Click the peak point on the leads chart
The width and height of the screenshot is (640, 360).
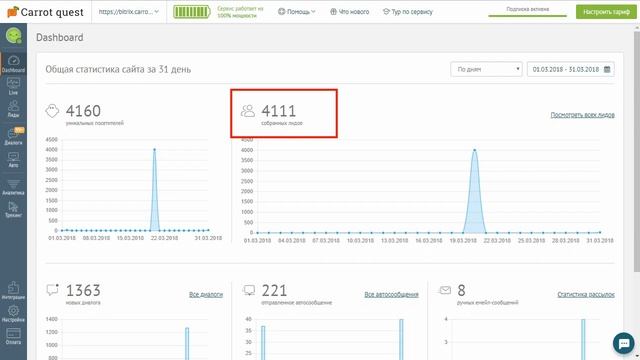474,150
